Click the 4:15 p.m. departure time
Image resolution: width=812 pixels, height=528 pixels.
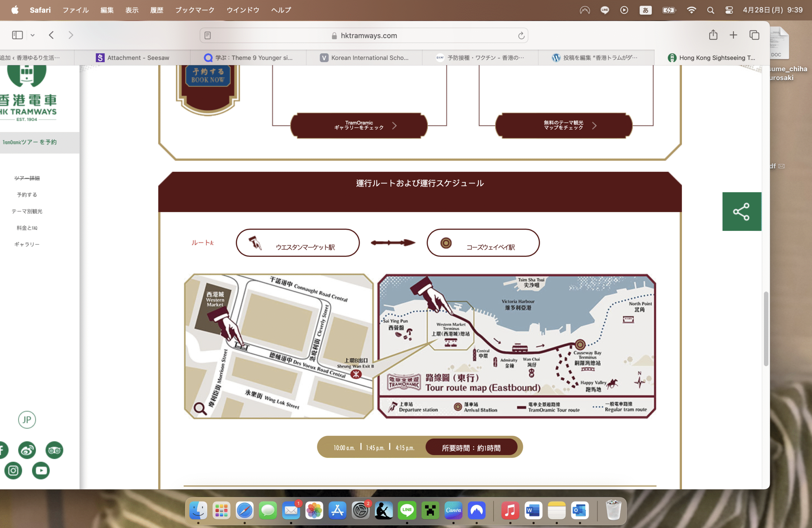coord(405,447)
